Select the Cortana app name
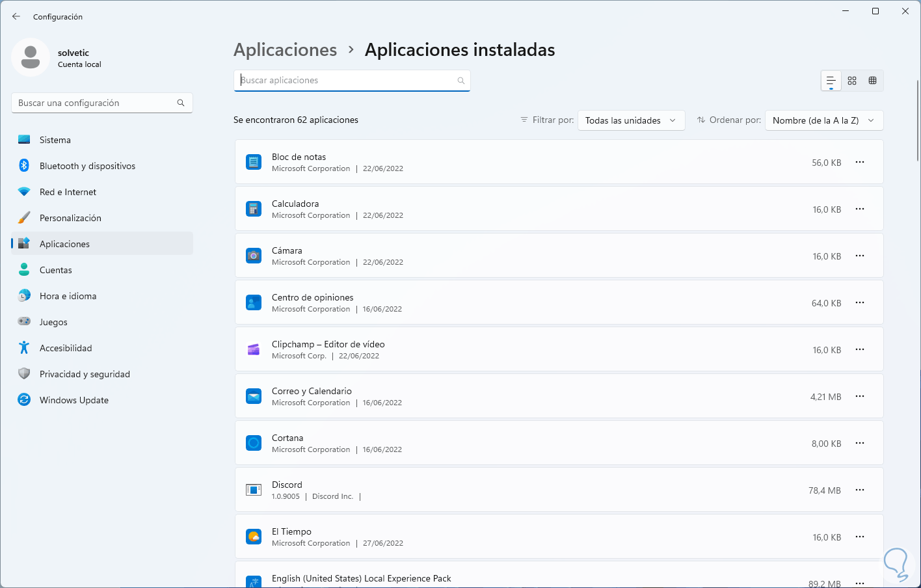 click(x=287, y=438)
